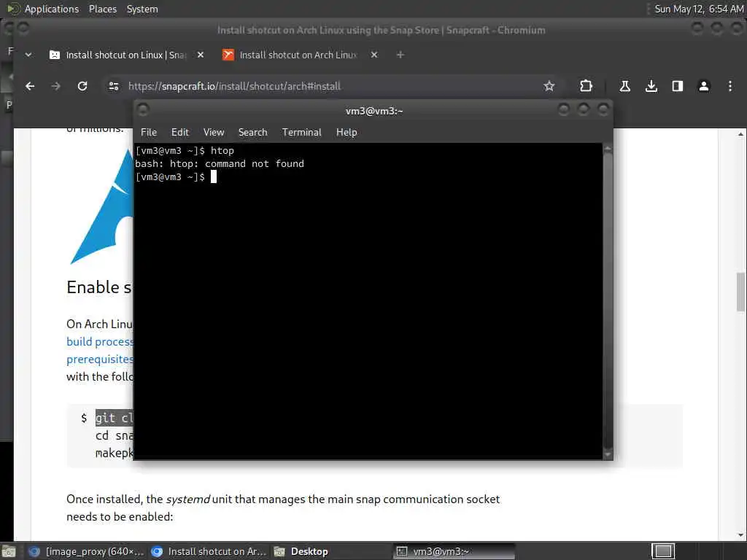Click the snapcraft.io address bar
Viewport: 747px width, 560px height.
click(329, 86)
